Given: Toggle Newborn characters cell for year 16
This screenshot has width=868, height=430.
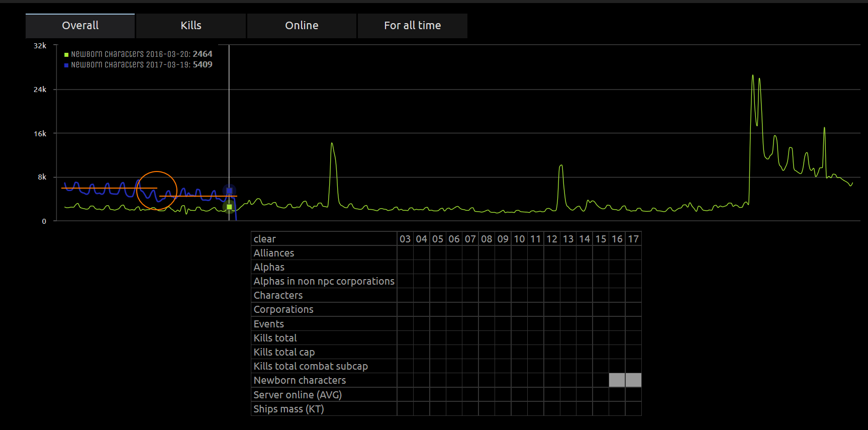Looking at the screenshot, I should [x=617, y=380].
